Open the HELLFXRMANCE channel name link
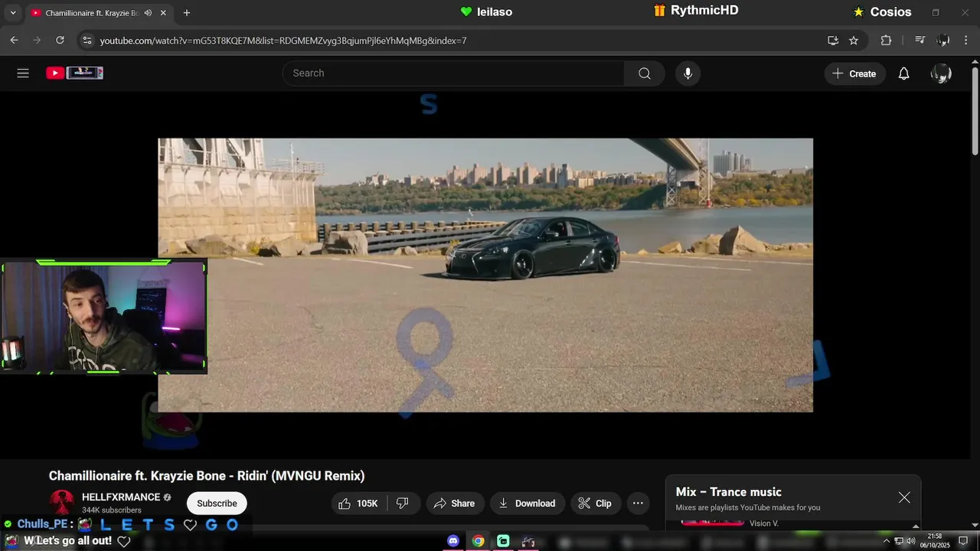980x551 pixels. coord(121,497)
